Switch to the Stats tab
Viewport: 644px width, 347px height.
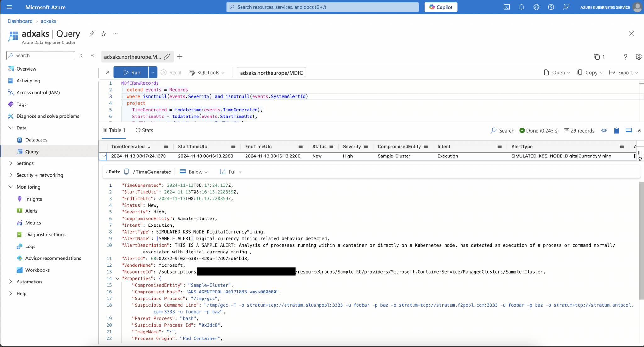(x=144, y=130)
